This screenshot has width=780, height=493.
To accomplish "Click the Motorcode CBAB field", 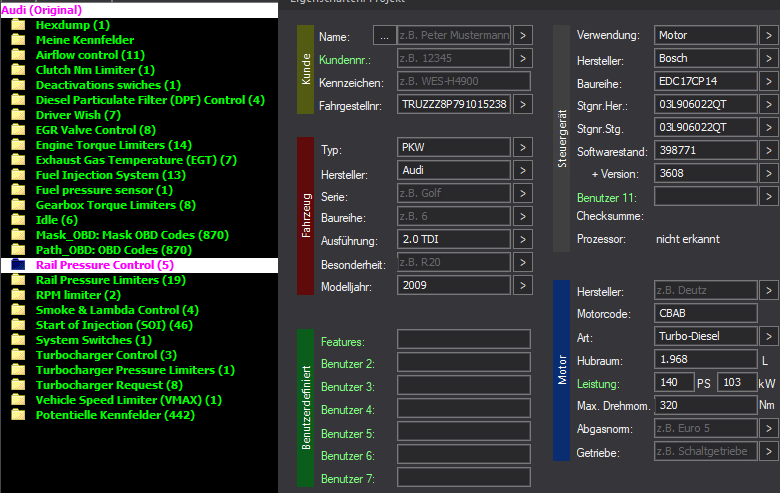I will point(705,313).
